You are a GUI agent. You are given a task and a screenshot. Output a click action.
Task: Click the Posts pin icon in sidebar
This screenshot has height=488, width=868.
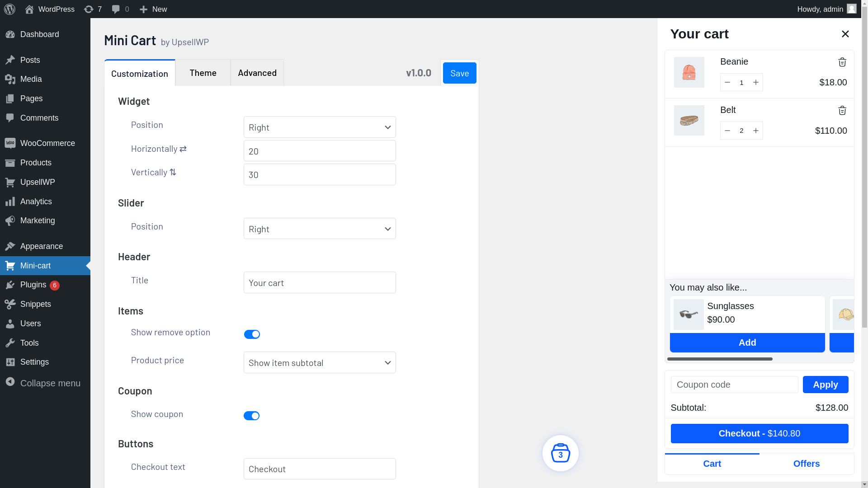[x=10, y=60]
